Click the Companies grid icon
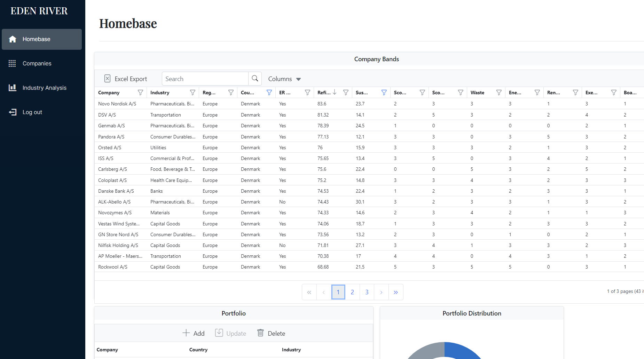The height and width of the screenshot is (359, 644). coord(12,63)
